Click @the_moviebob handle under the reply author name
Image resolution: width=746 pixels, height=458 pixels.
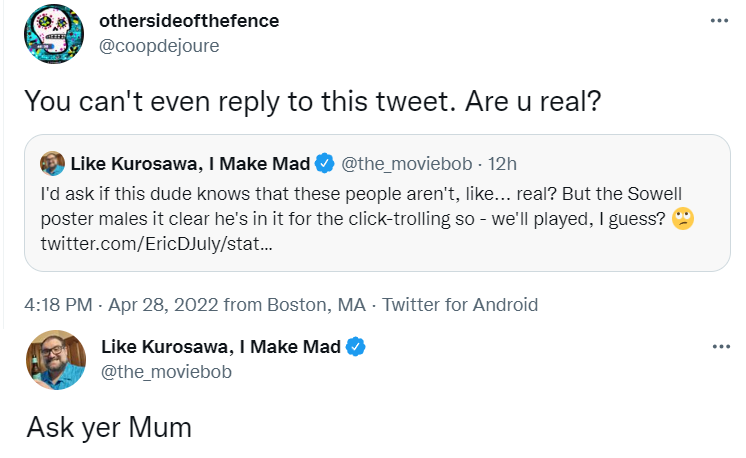tap(167, 372)
